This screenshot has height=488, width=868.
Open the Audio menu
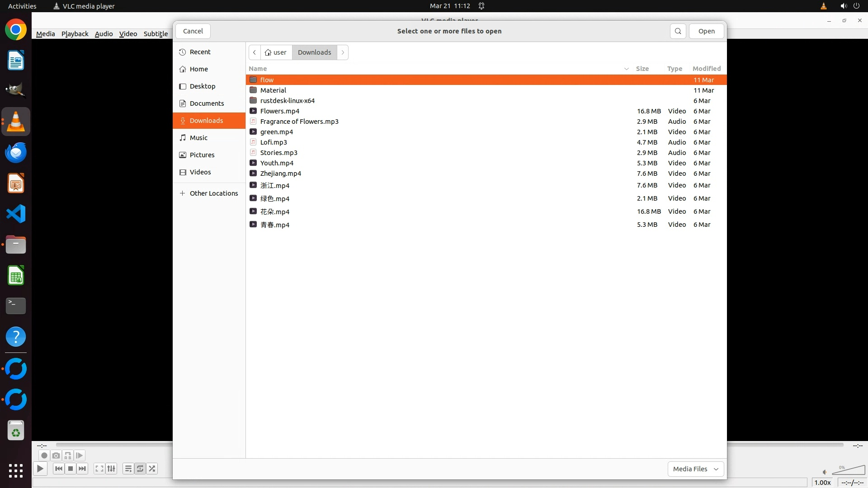(104, 34)
